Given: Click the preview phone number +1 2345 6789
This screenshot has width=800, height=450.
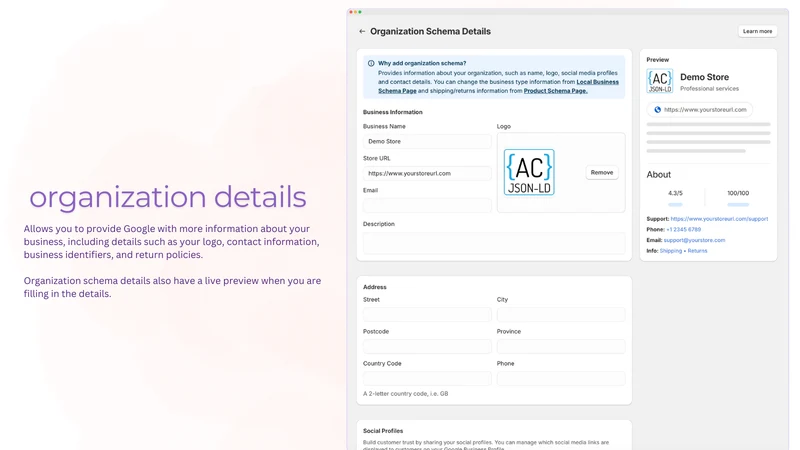Looking at the screenshot, I should click(683, 230).
